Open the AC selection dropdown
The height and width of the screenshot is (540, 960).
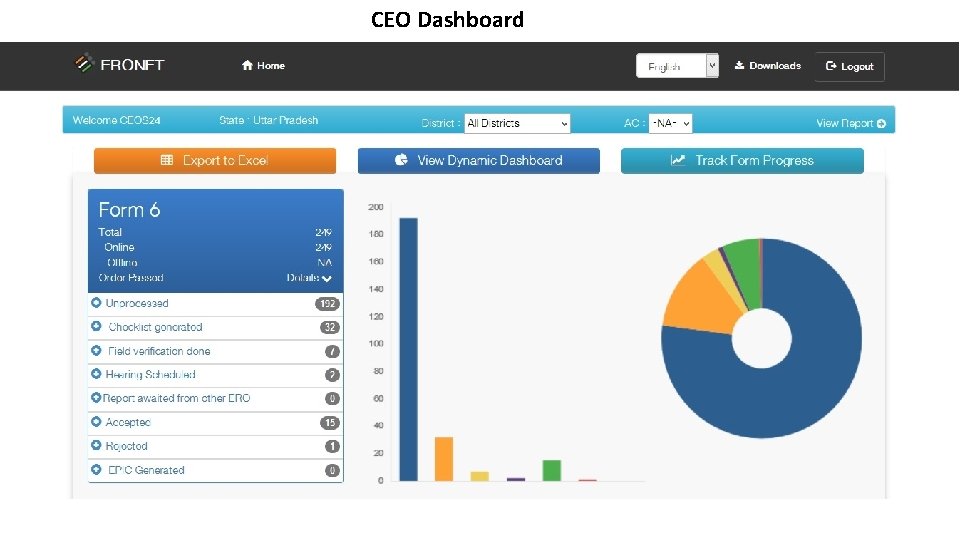pos(670,123)
